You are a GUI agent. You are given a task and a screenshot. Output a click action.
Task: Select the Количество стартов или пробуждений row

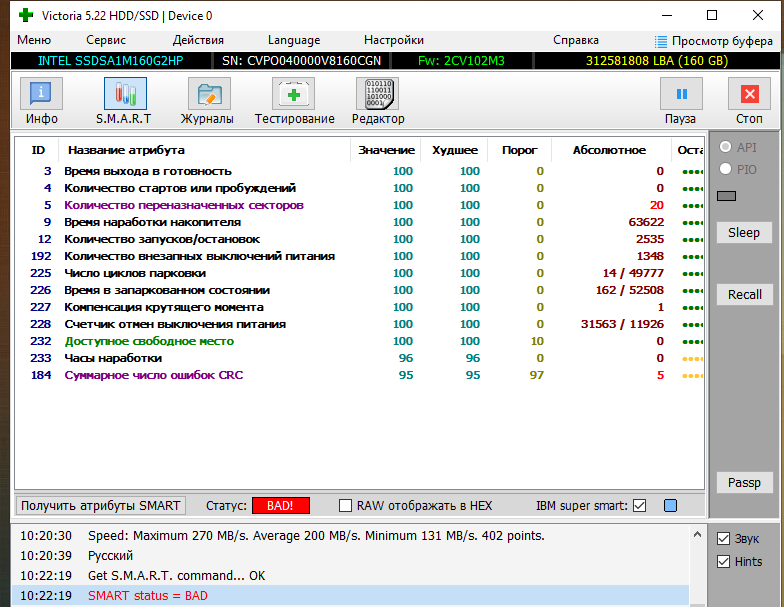359,188
